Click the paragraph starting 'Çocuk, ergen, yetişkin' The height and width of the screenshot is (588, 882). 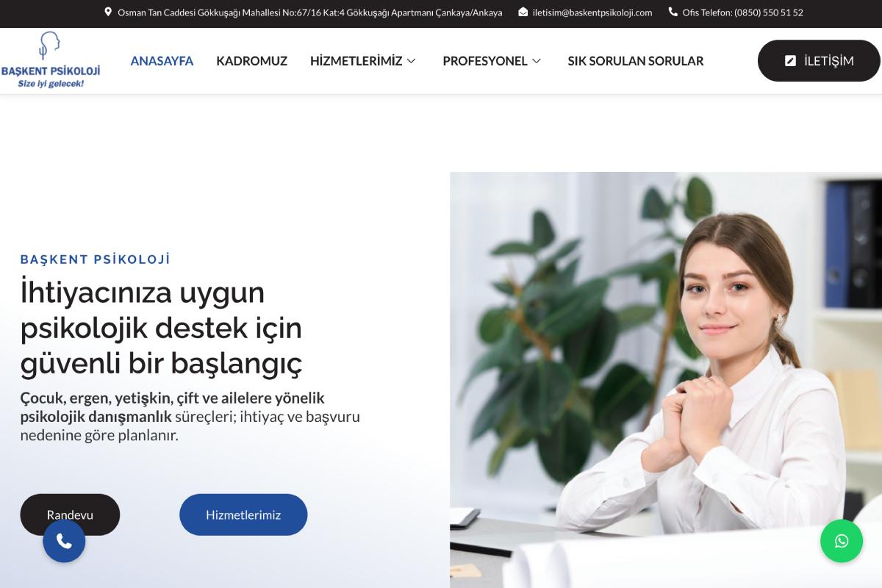[190, 417]
